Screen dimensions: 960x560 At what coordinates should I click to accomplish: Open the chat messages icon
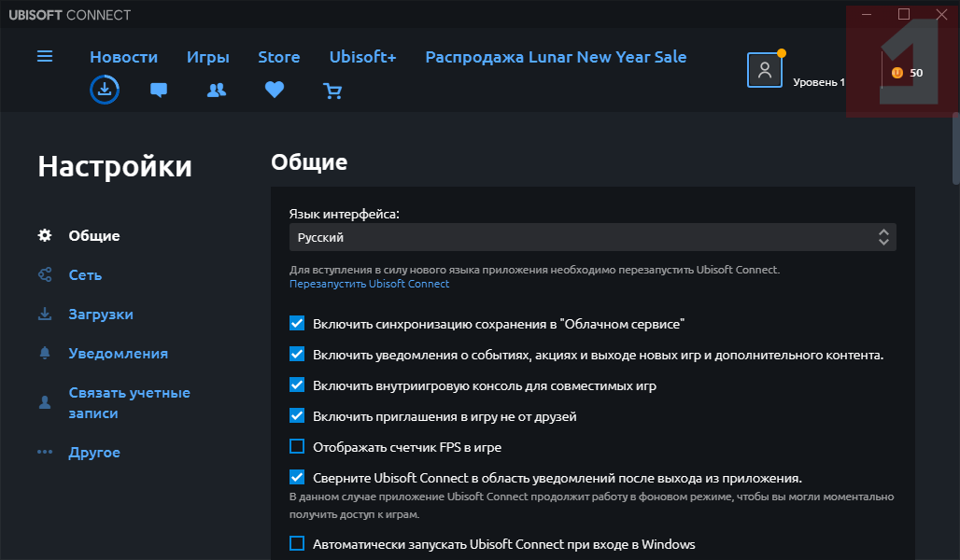pos(159,91)
